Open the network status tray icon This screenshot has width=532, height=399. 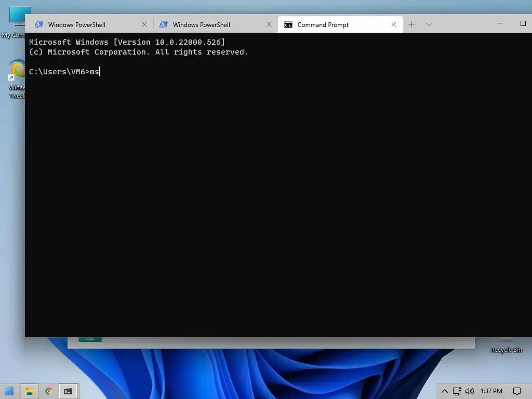click(x=457, y=391)
